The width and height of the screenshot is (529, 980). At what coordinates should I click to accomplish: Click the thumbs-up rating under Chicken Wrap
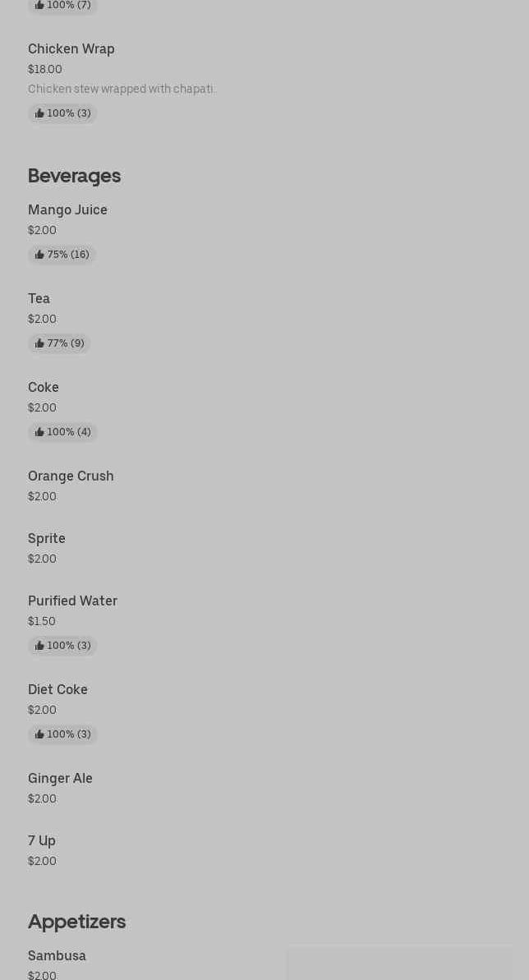pos(62,113)
